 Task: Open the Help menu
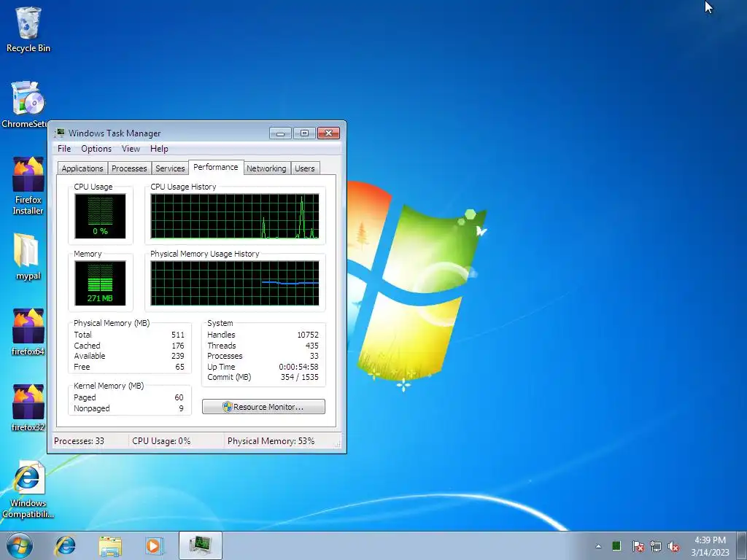point(159,149)
